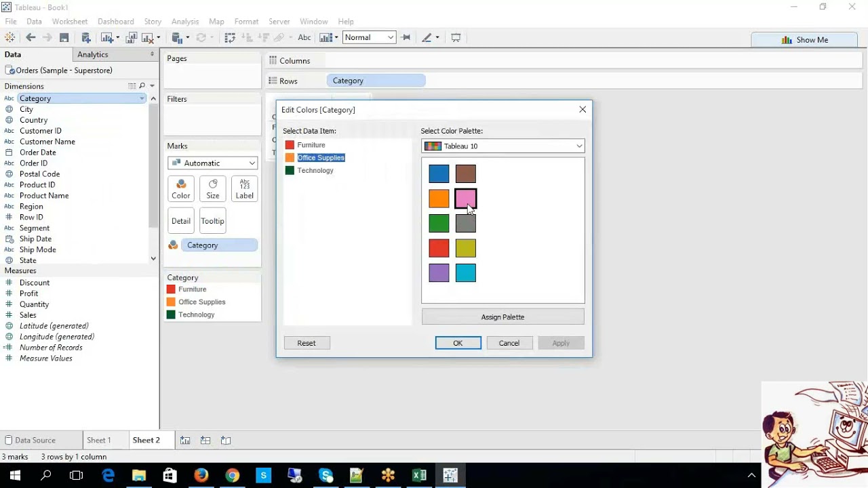The width and height of the screenshot is (868, 488).
Task: Click the Swap Rows and Columns icon
Action: tap(230, 38)
